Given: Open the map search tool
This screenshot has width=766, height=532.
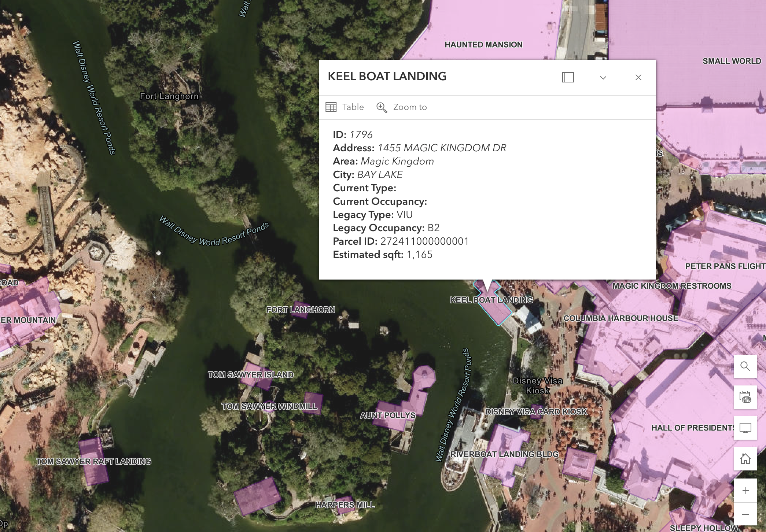Looking at the screenshot, I should click(745, 366).
